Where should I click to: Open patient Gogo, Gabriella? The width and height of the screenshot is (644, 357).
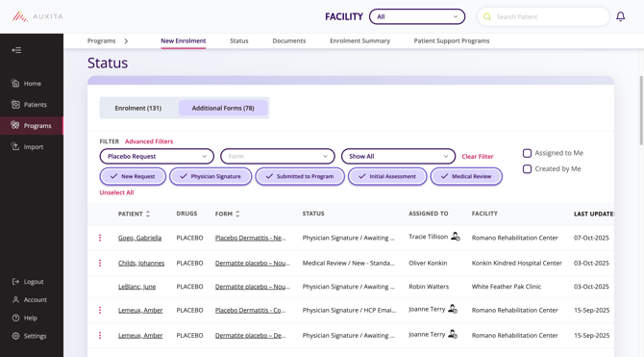click(x=139, y=238)
